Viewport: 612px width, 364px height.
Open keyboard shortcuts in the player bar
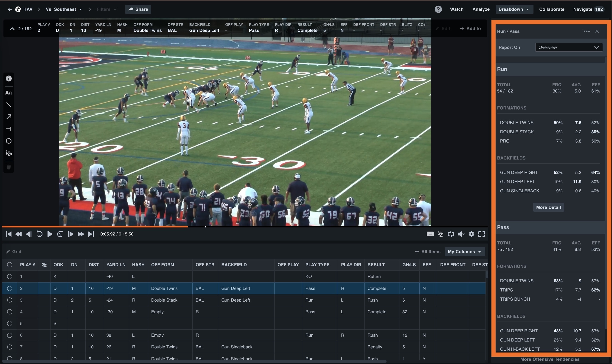coord(430,234)
